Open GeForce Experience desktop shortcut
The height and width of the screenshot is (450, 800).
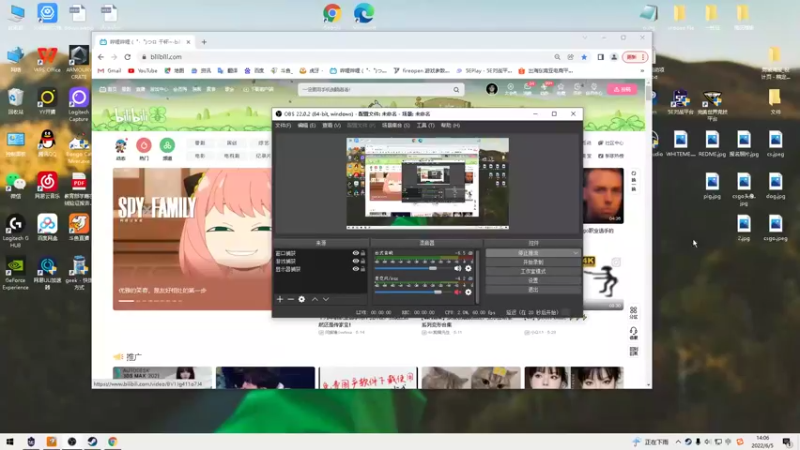(x=16, y=273)
